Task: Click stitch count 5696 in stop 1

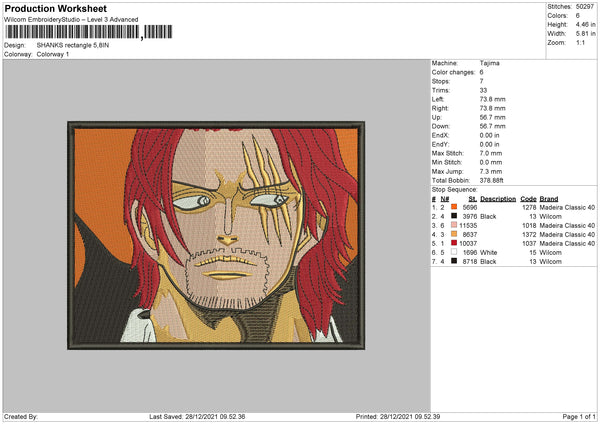Action: (x=470, y=207)
